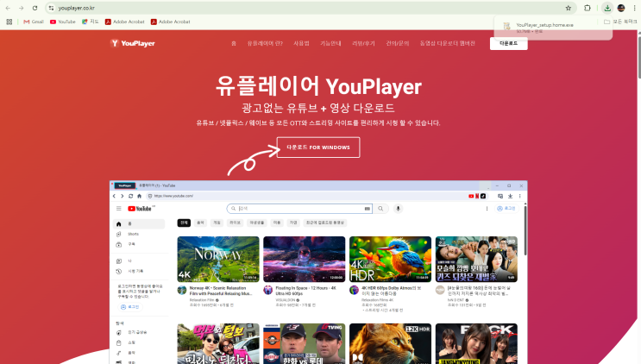
Task: Open the YouTube bookmark
Action: (62, 22)
